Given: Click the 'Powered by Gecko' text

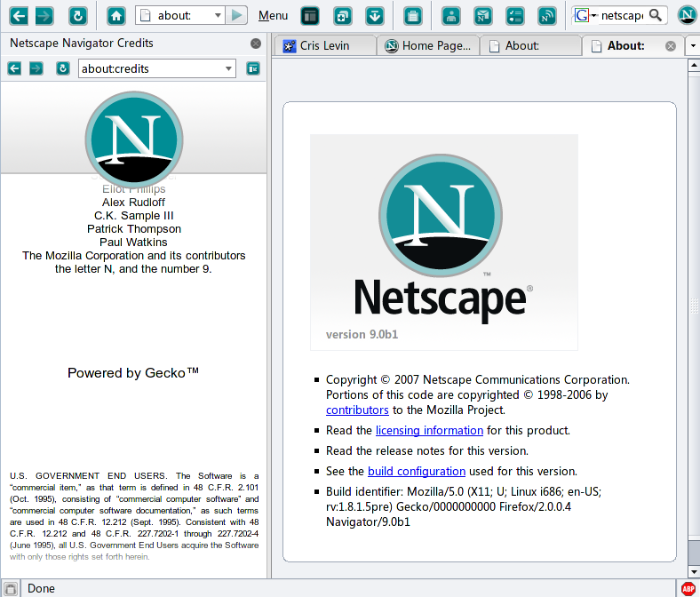Looking at the screenshot, I should pyautogui.click(x=133, y=372).
